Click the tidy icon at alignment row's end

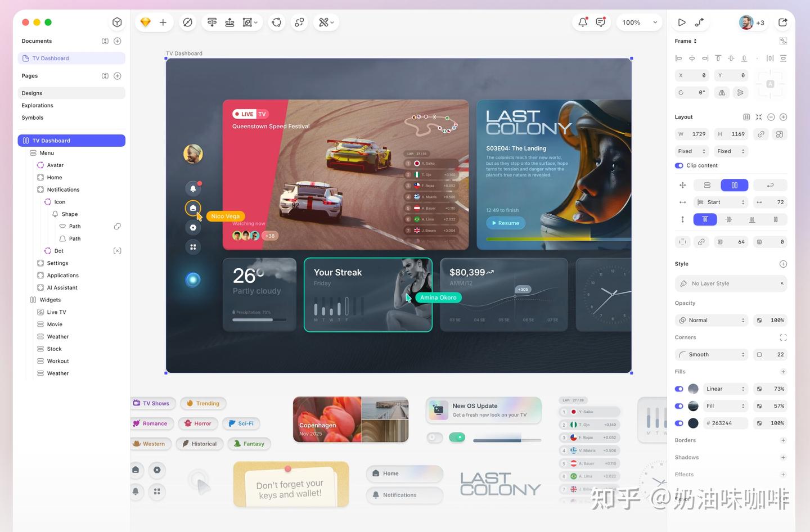pos(783,58)
